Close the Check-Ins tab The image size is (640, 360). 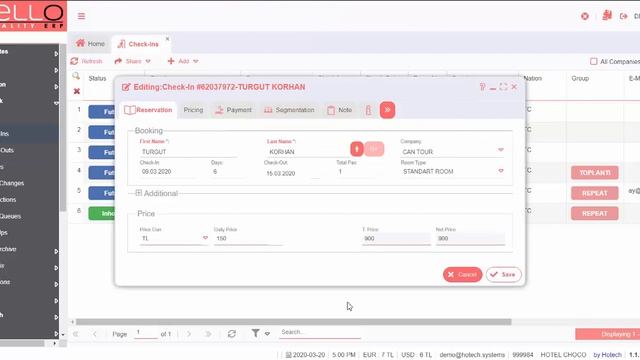point(167,38)
